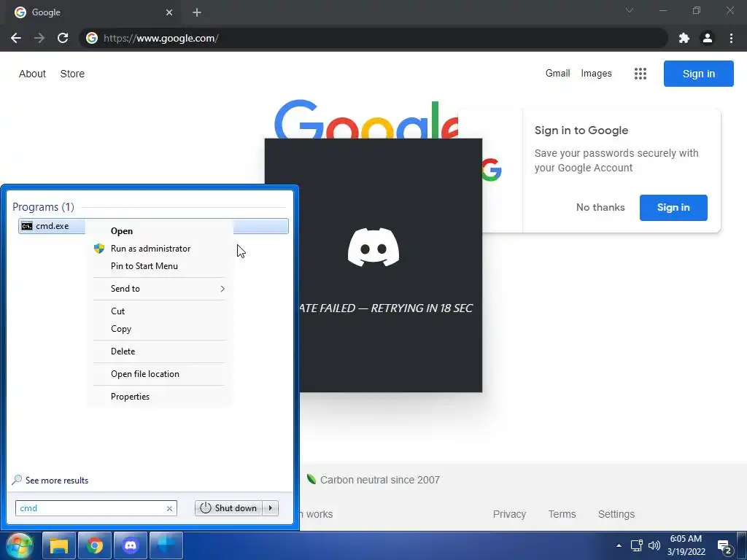Click the blue shield taskbar icon
Viewport: 747px width, 560px height.
point(166,545)
